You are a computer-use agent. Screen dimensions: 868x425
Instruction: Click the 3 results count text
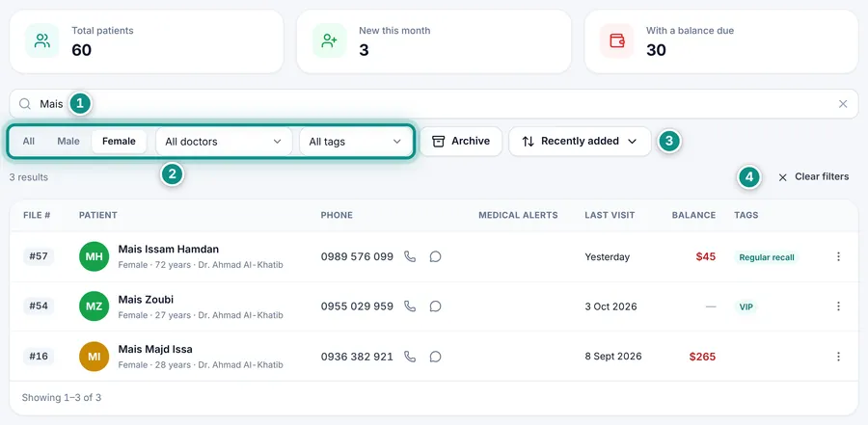point(29,177)
